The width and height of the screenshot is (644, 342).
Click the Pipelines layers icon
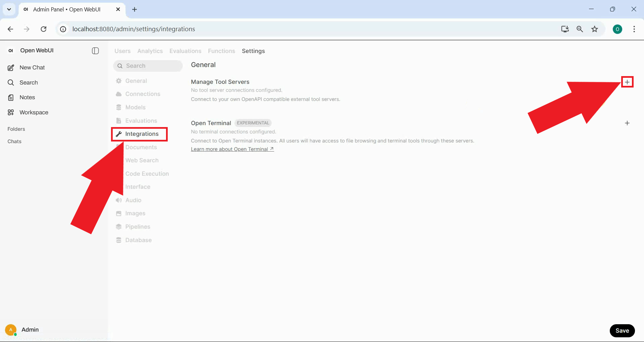119,227
